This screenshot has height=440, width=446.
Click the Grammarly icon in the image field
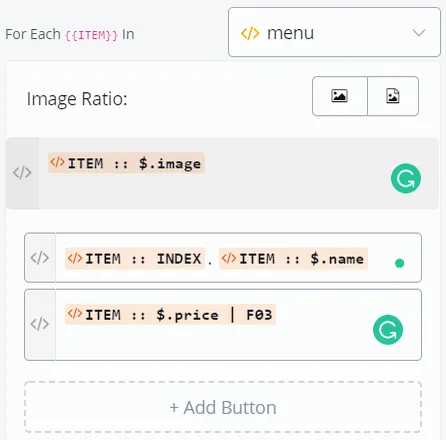[x=406, y=178]
